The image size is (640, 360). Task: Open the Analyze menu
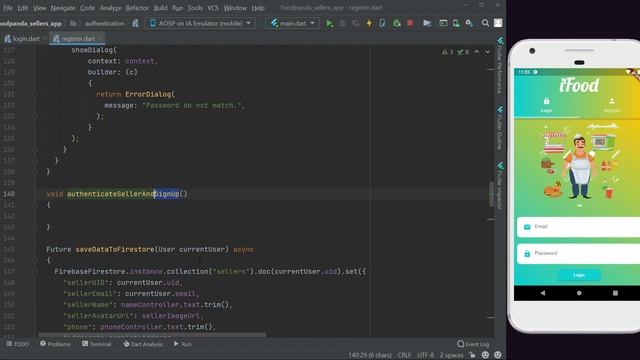pos(110,8)
